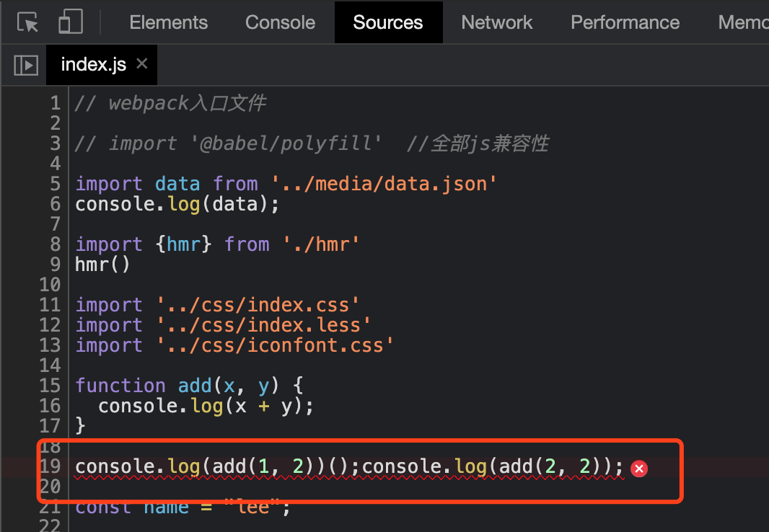Click the '../media/data.json' import string

coord(384,184)
